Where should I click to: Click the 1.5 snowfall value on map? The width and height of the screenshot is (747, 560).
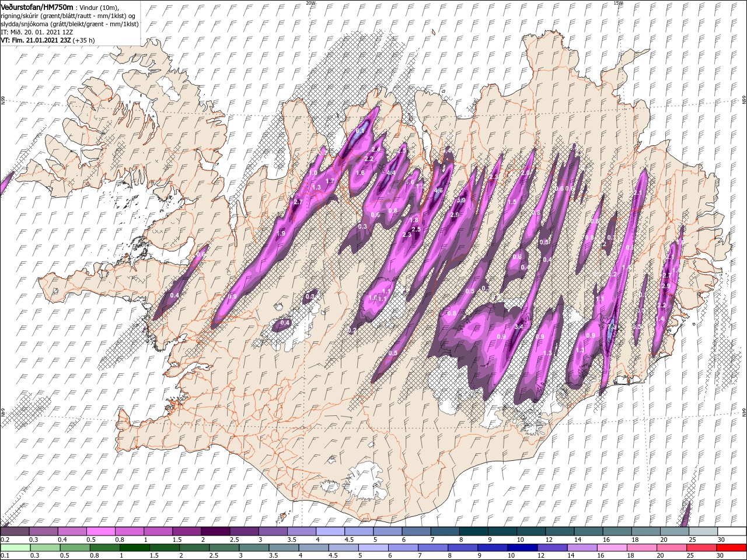click(x=512, y=202)
